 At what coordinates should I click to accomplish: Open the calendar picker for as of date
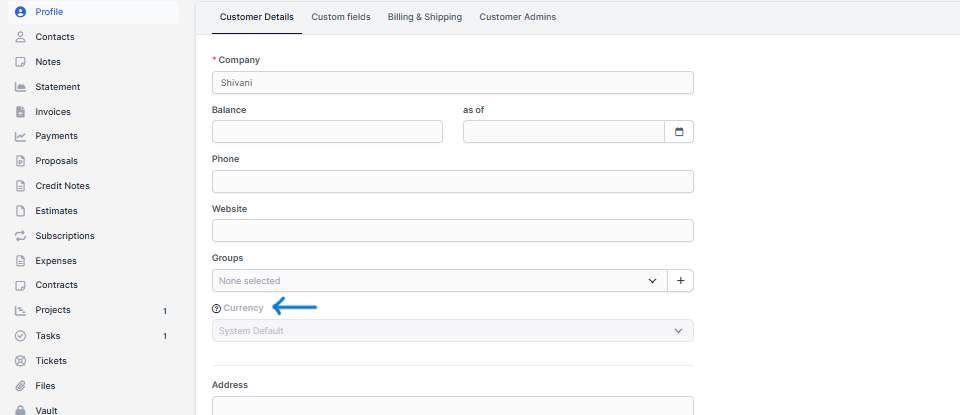tap(679, 132)
